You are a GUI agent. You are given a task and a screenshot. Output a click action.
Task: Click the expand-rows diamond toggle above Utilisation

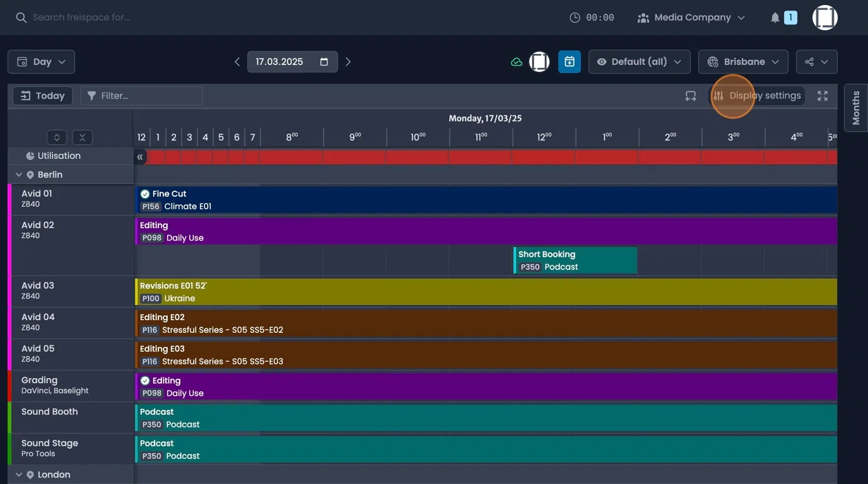click(56, 137)
